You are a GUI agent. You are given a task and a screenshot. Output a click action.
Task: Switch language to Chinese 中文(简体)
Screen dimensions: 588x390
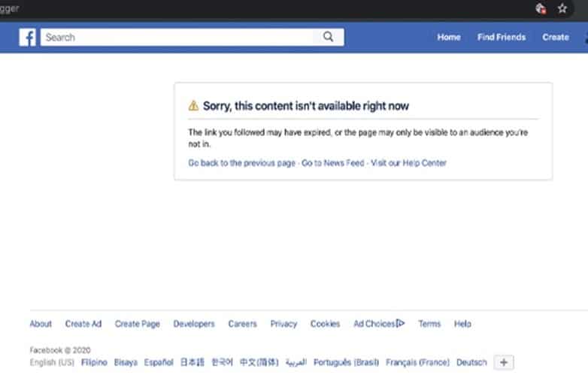[x=259, y=362]
